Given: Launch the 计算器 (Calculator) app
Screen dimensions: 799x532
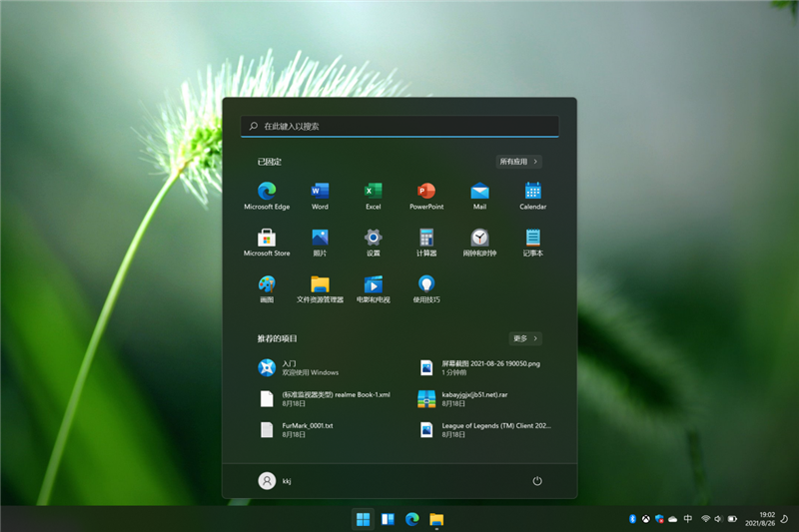Looking at the screenshot, I should click(426, 238).
